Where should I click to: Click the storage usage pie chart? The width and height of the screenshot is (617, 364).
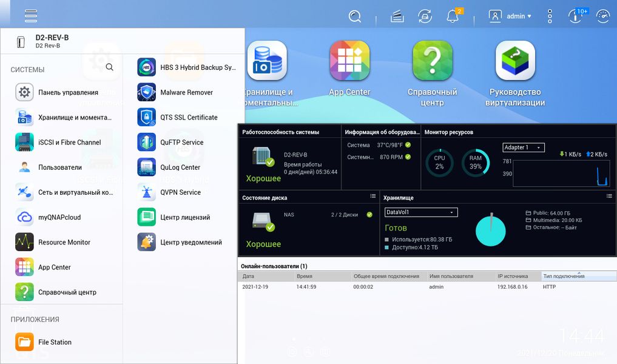490,231
